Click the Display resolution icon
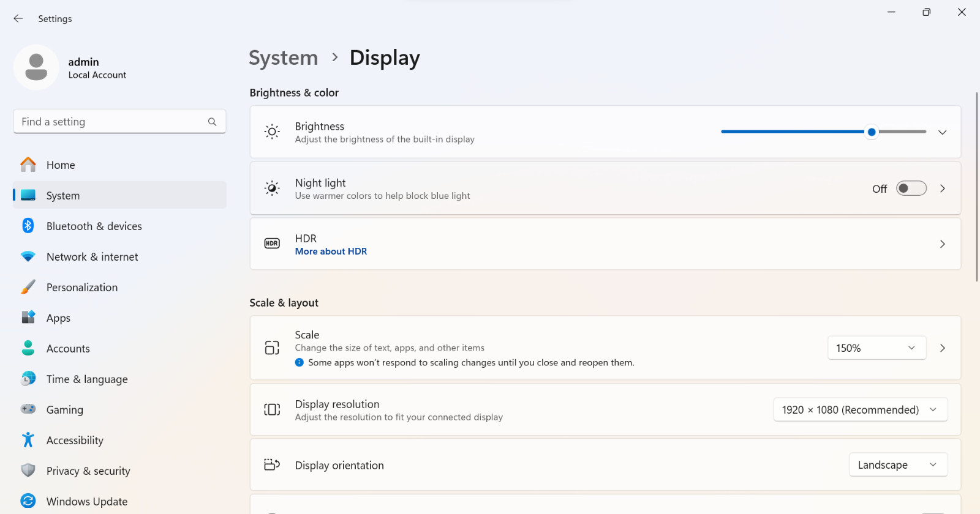 pos(272,409)
